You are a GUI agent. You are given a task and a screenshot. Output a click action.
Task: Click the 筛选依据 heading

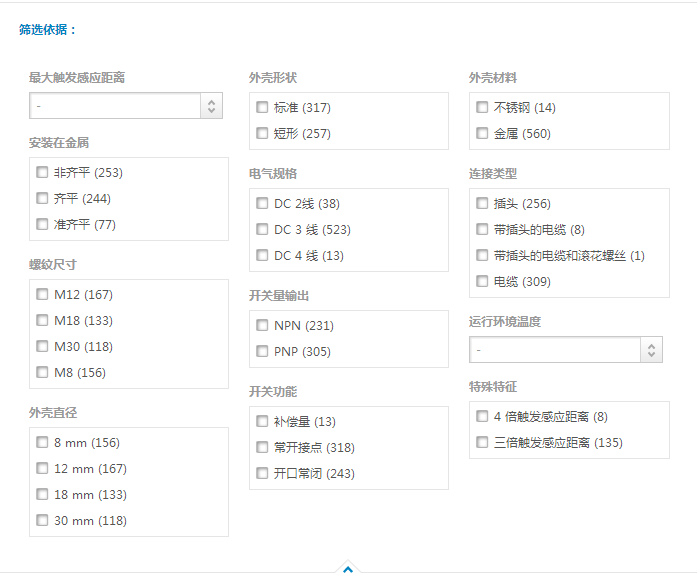pyautogui.click(x=47, y=30)
